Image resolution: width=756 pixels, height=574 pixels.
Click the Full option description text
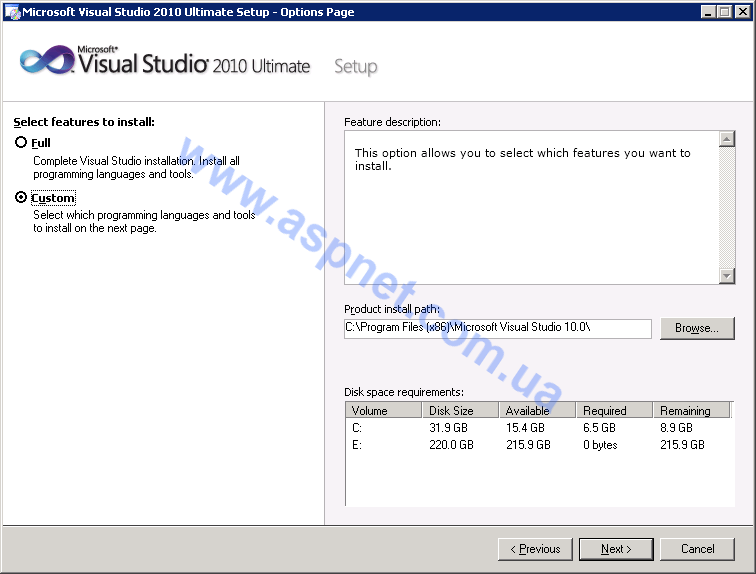(x=136, y=167)
